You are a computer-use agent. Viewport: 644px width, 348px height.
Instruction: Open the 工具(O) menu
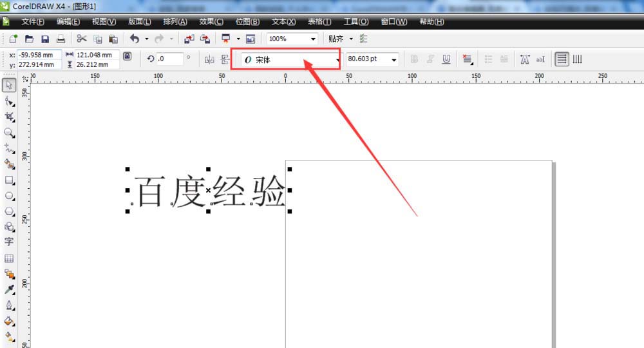point(356,22)
